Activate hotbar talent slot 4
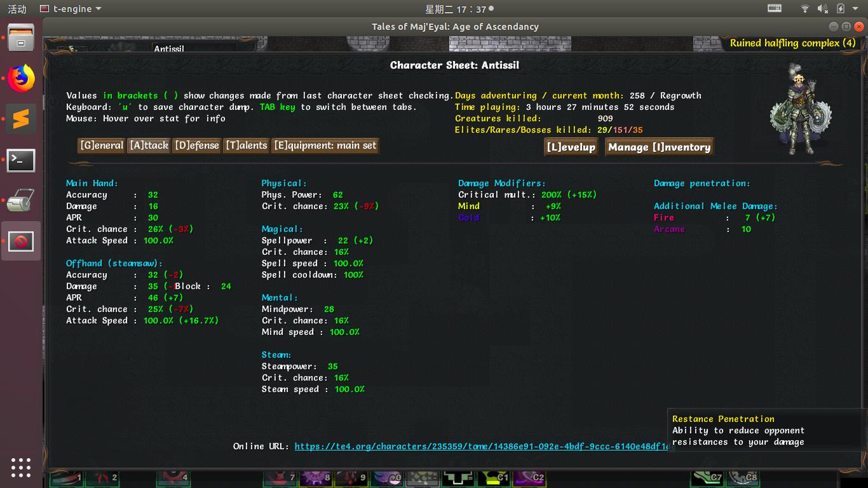This screenshot has width=868, height=488. 173,478
